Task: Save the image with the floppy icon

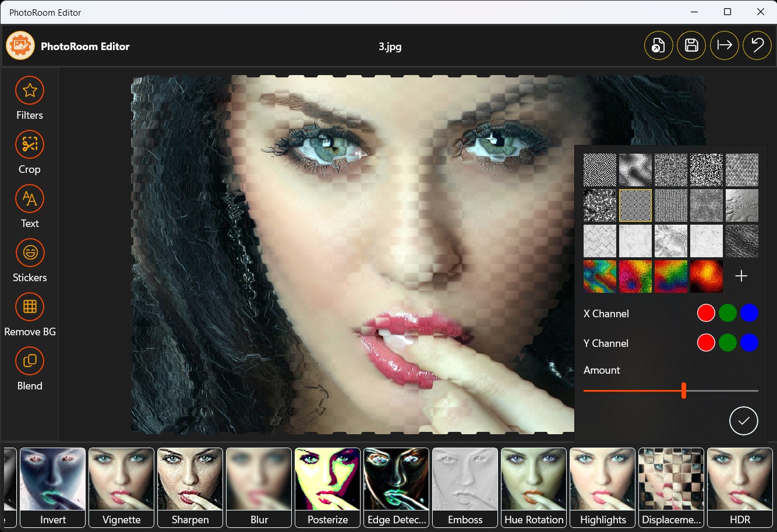Action: point(691,45)
